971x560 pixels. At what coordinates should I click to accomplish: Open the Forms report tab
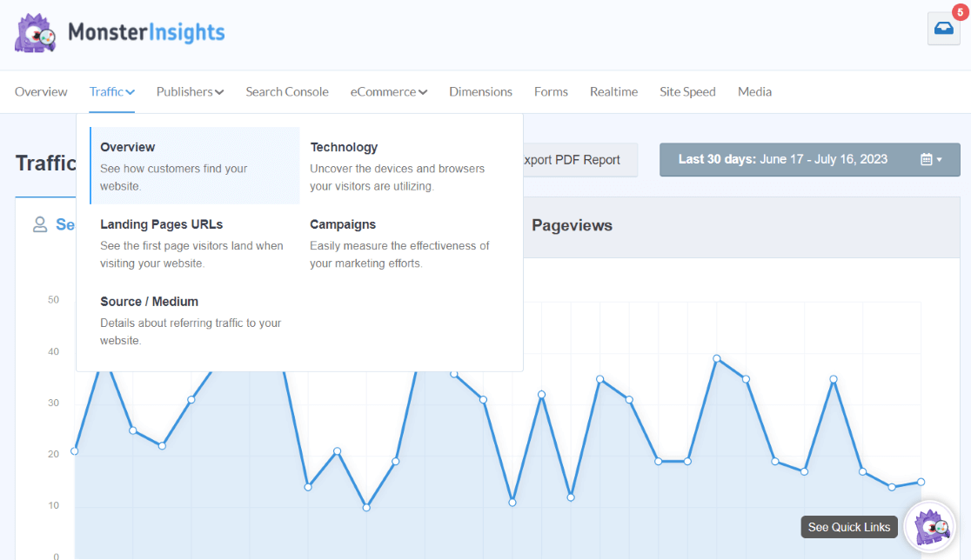tap(551, 91)
